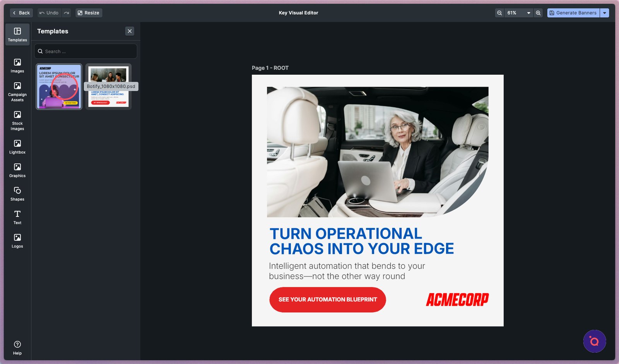Viewport: 619px width, 364px height.
Task: Click the Key Visual Editor title
Action: coord(299,13)
